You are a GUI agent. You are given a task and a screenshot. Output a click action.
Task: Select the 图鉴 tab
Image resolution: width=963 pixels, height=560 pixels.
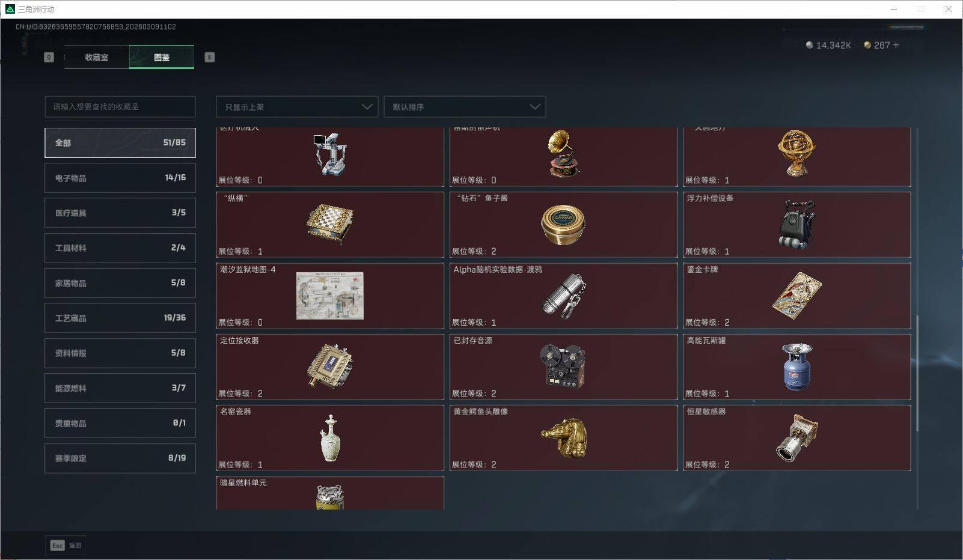click(x=162, y=57)
